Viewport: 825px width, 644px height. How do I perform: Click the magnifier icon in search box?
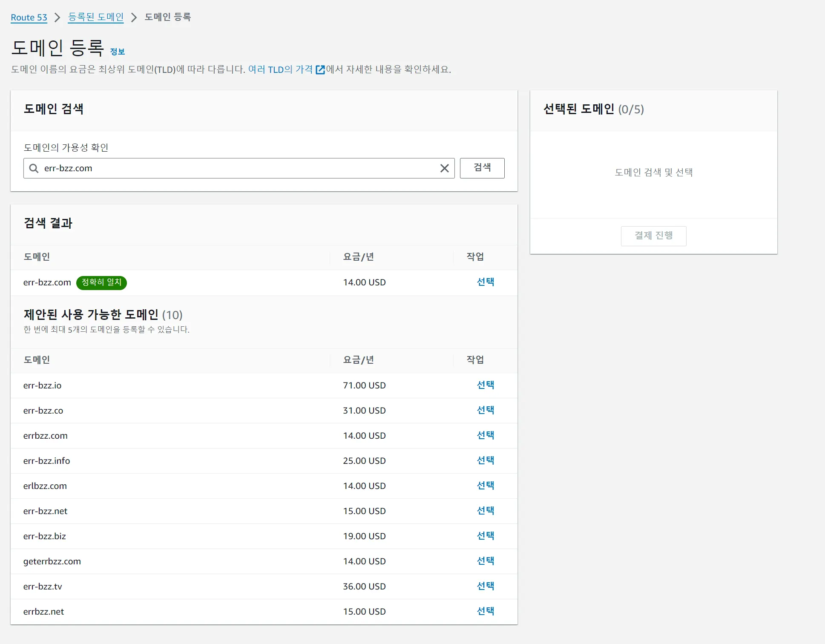pyautogui.click(x=34, y=168)
